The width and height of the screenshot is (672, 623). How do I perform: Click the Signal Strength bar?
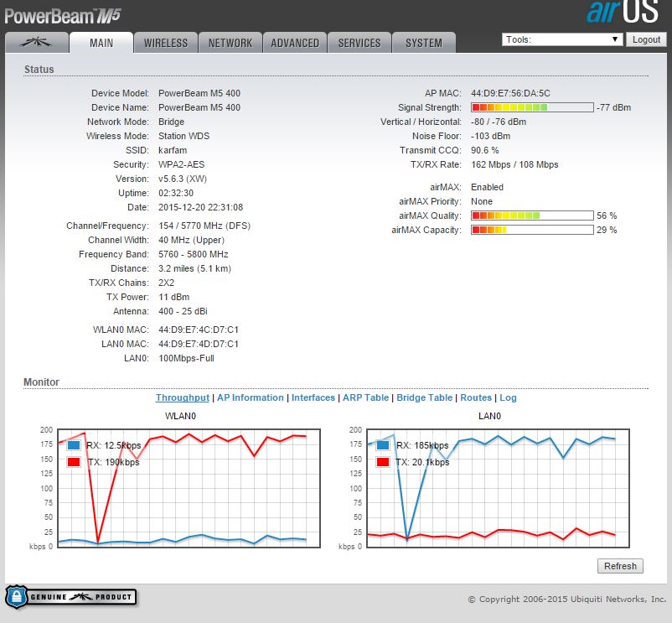click(532, 107)
